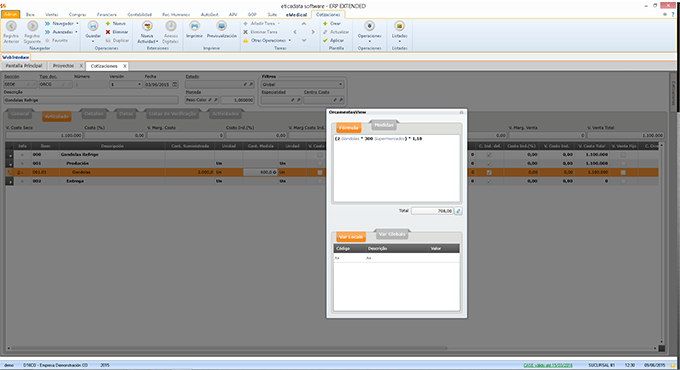
Task: Click the Eliminar Tarea X icon
Action: (245, 32)
